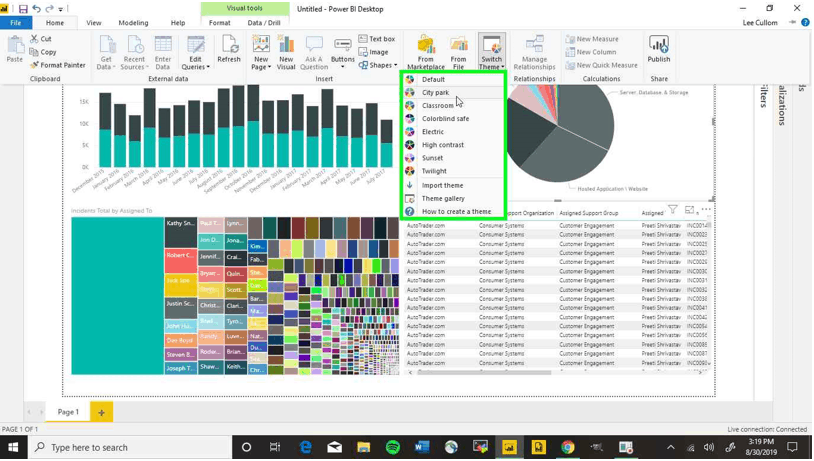Click Focus mode icon on table visual
The height and width of the screenshot is (461, 814).
click(689, 210)
